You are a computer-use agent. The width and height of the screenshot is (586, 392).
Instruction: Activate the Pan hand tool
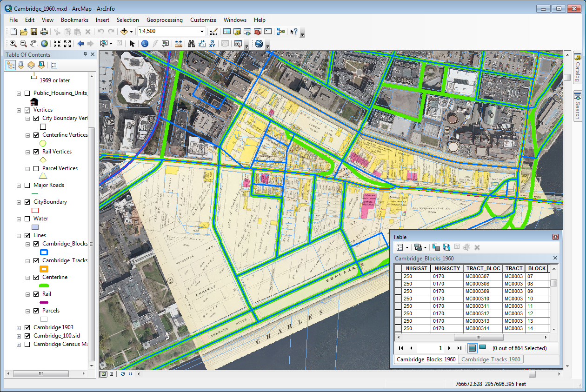[x=34, y=44]
